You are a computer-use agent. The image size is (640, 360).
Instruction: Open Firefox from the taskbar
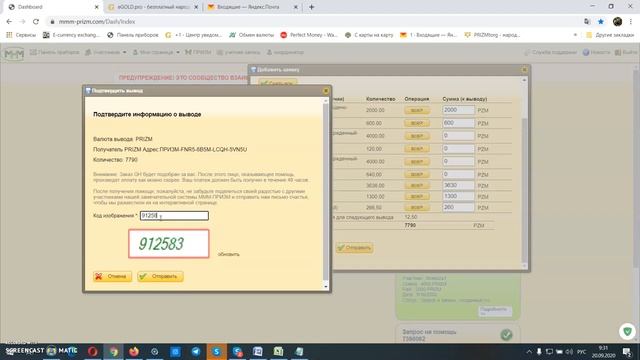point(134,351)
